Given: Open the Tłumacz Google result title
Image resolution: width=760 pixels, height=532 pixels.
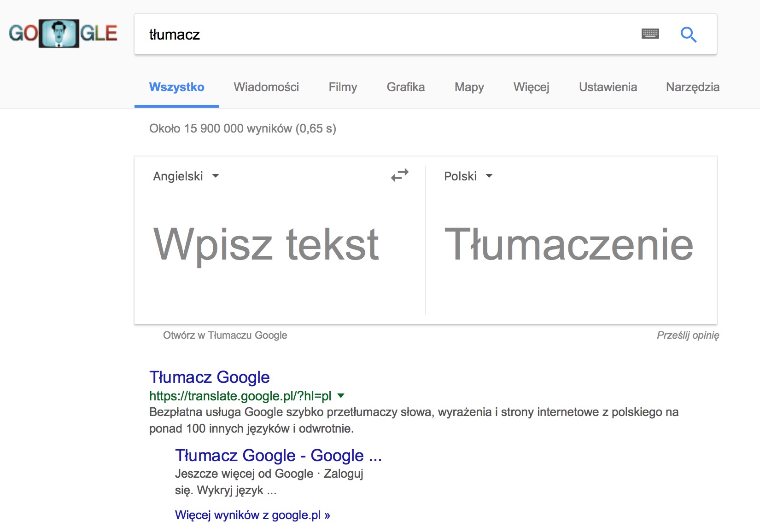Looking at the screenshot, I should tap(209, 377).
